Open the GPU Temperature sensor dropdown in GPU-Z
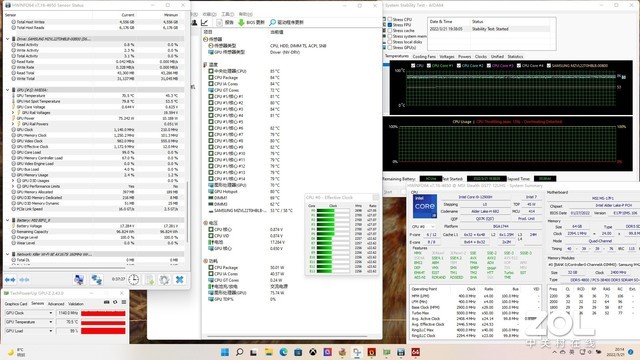The height and width of the screenshot is (360, 640). click(x=51, y=322)
